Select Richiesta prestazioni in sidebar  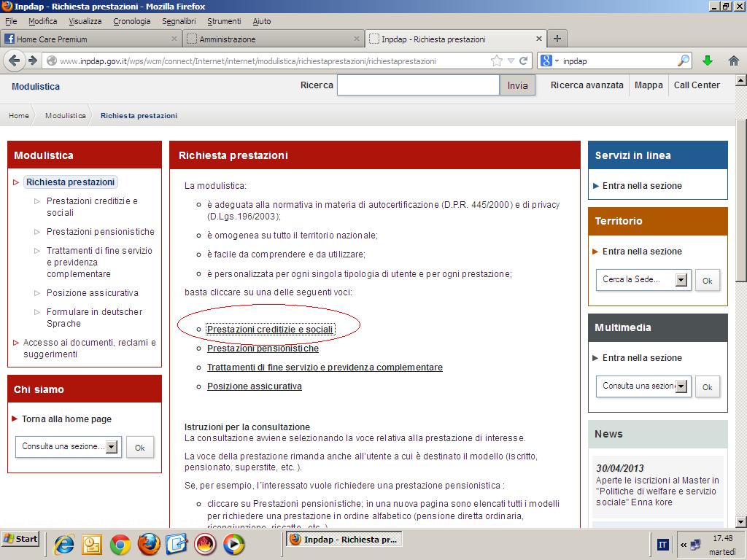coord(70,182)
